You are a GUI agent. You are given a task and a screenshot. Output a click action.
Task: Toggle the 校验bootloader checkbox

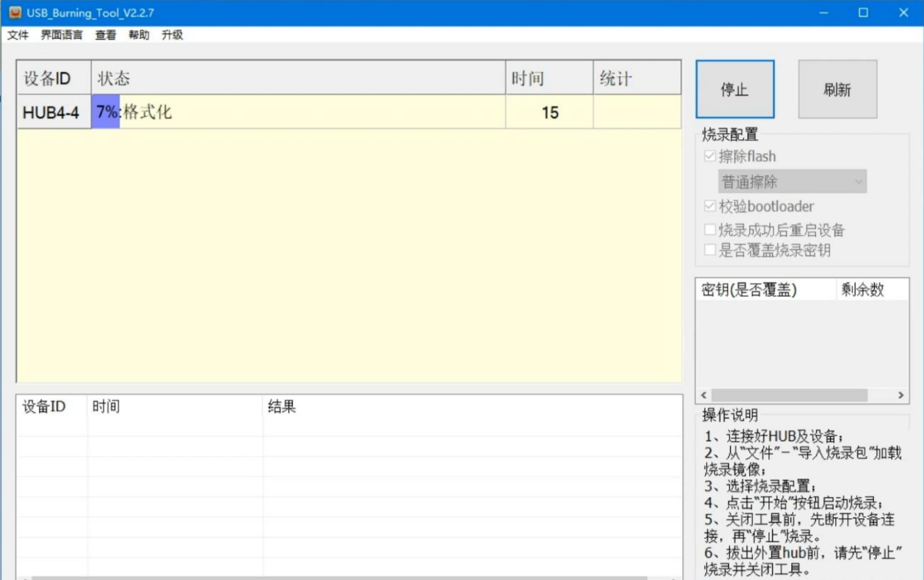pyautogui.click(x=710, y=206)
